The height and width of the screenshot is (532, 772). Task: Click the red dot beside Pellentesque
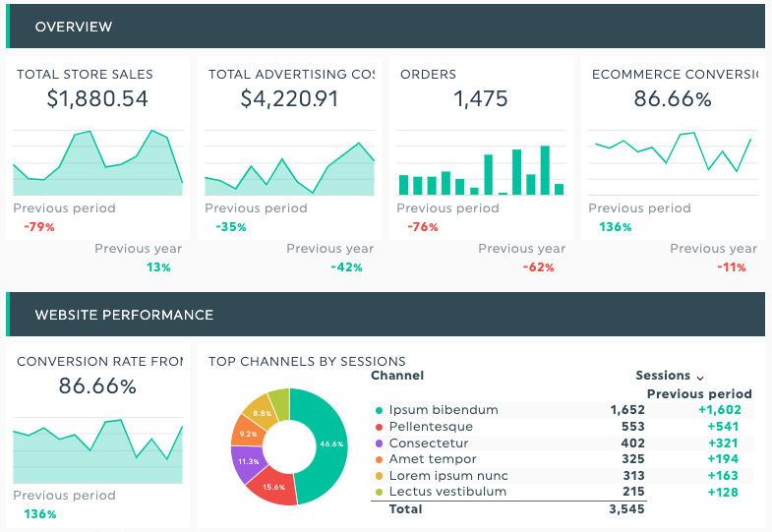(379, 427)
